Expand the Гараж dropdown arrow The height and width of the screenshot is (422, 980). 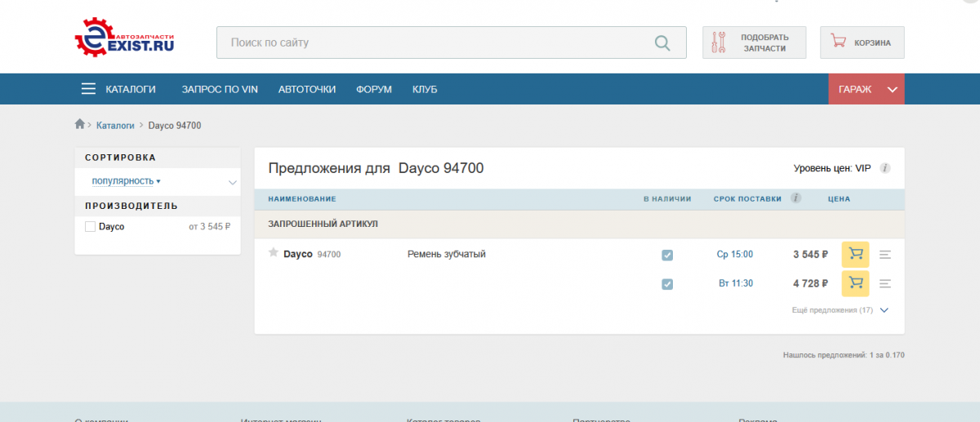[893, 89]
